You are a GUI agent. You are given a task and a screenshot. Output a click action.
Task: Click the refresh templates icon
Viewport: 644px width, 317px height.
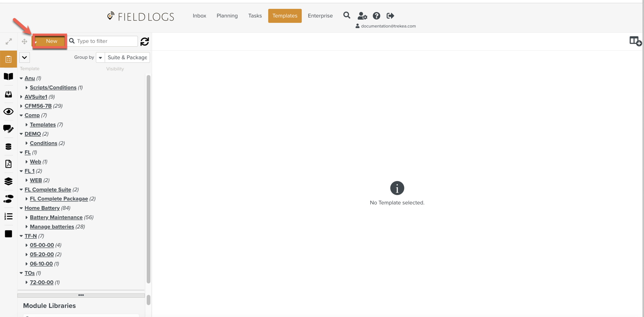pos(145,41)
